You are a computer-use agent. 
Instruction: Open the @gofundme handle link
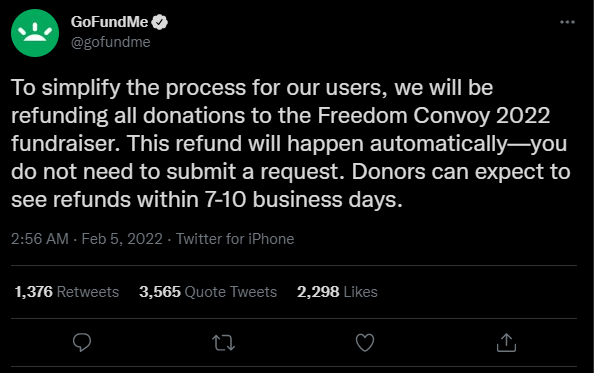coord(111,42)
